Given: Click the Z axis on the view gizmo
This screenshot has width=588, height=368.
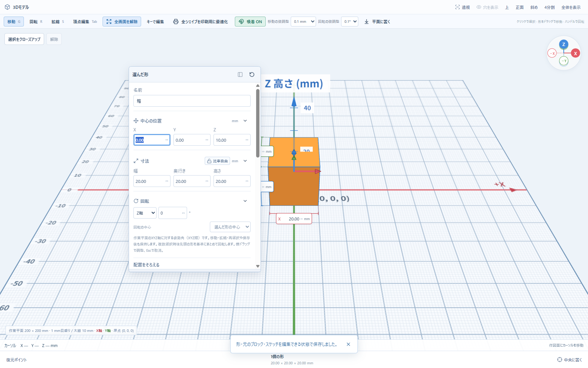Looking at the screenshot, I should (564, 45).
